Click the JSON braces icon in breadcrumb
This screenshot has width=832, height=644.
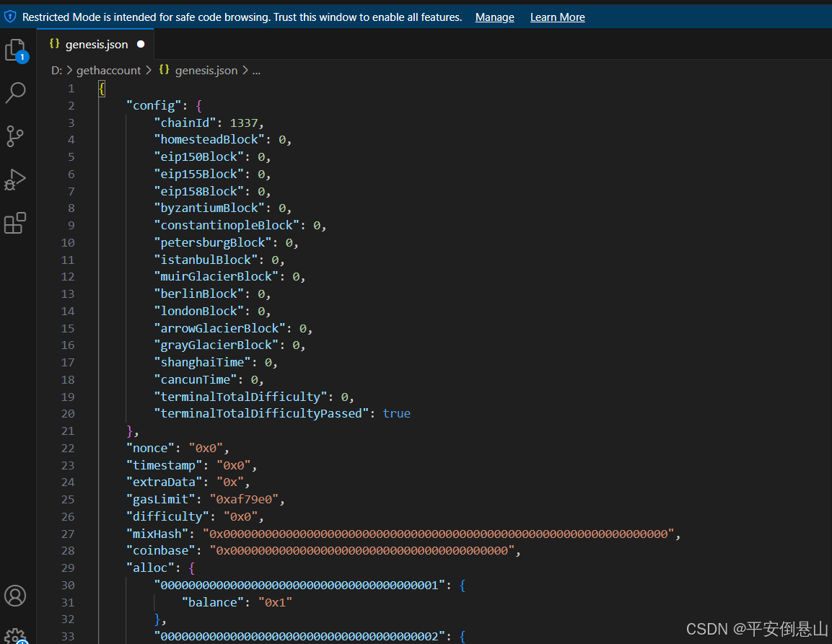tap(165, 70)
